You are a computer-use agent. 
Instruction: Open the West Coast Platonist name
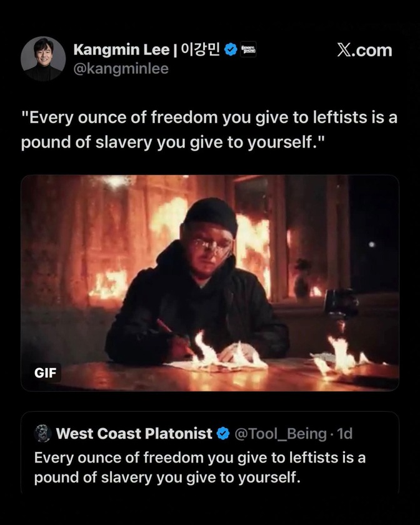click(x=134, y=434)
